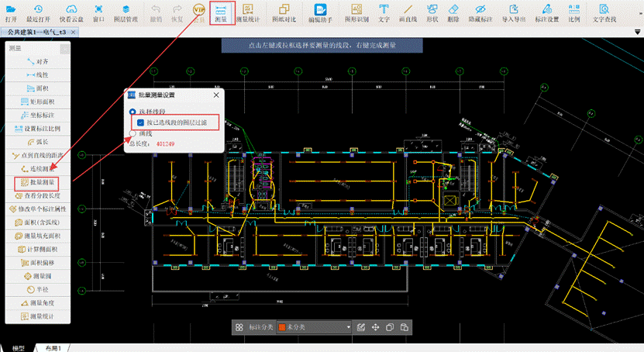644x352 pixels.
Task: Choose 对齐 aligned measurement
Action: (x=38, y=61)
